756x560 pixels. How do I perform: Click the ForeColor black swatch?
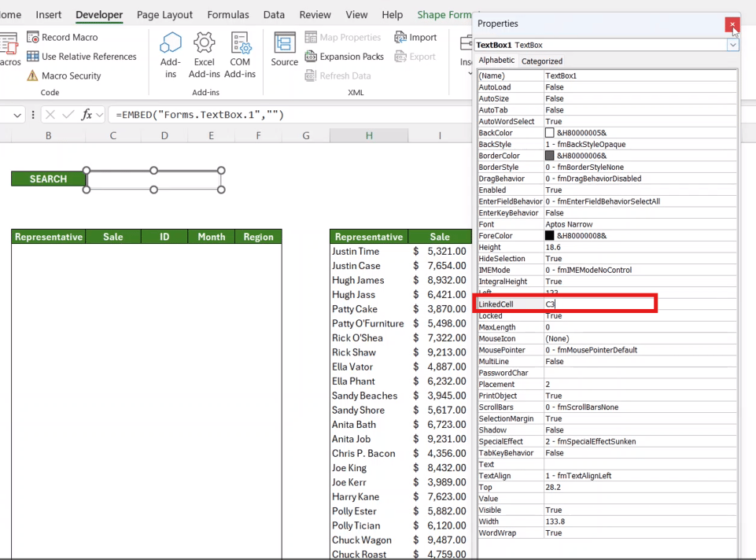pos(549,236)
